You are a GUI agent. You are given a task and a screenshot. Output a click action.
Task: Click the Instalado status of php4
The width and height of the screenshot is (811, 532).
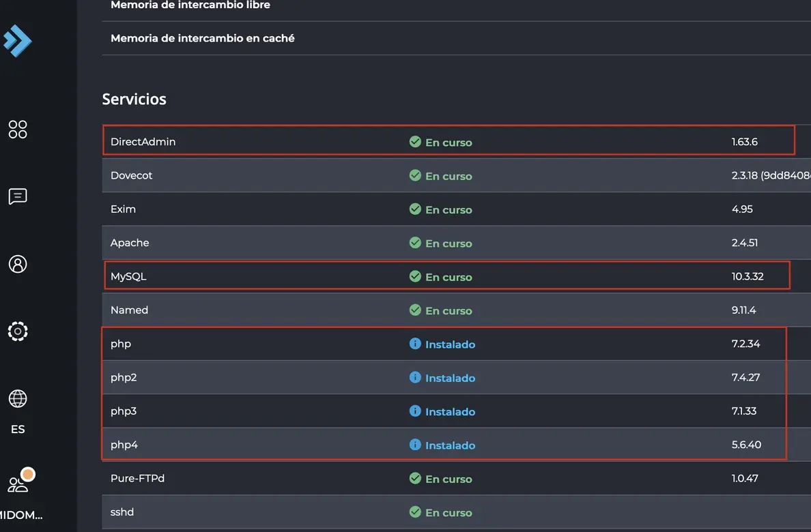(x=450, y=445)
